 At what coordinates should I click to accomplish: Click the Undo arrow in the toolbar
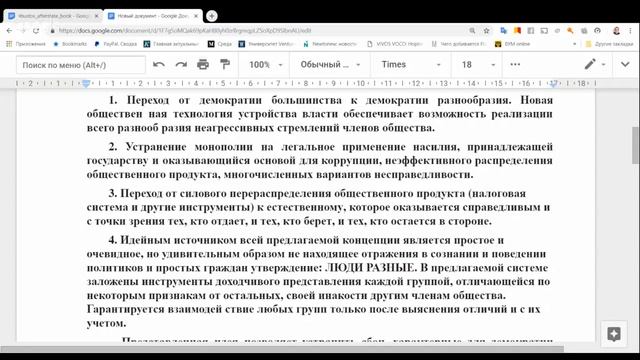point(159,64)
